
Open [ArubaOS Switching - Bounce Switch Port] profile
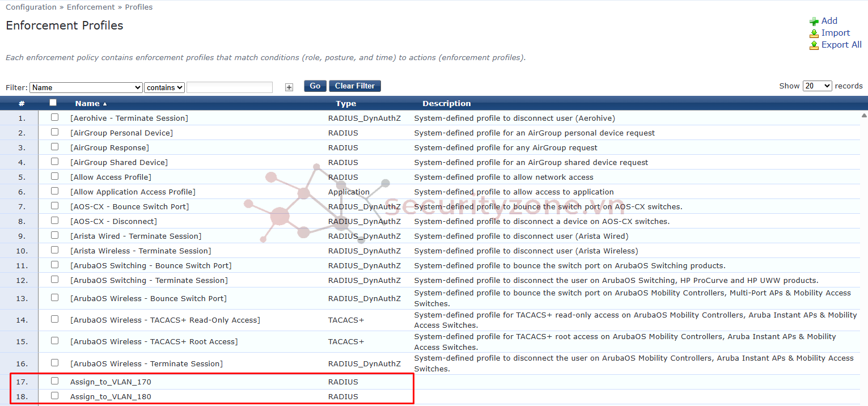pos(151,266)
